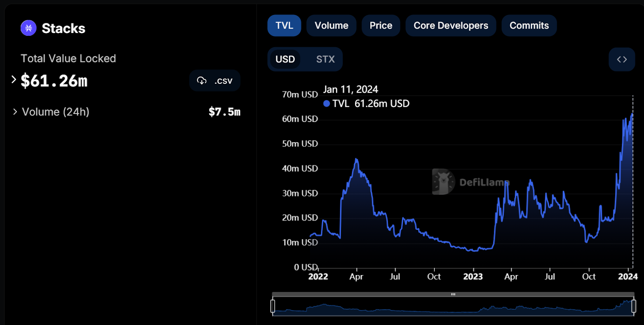Click the right handle of range slider
This screenshot has width=644, height=325.
tap(634, 306)
